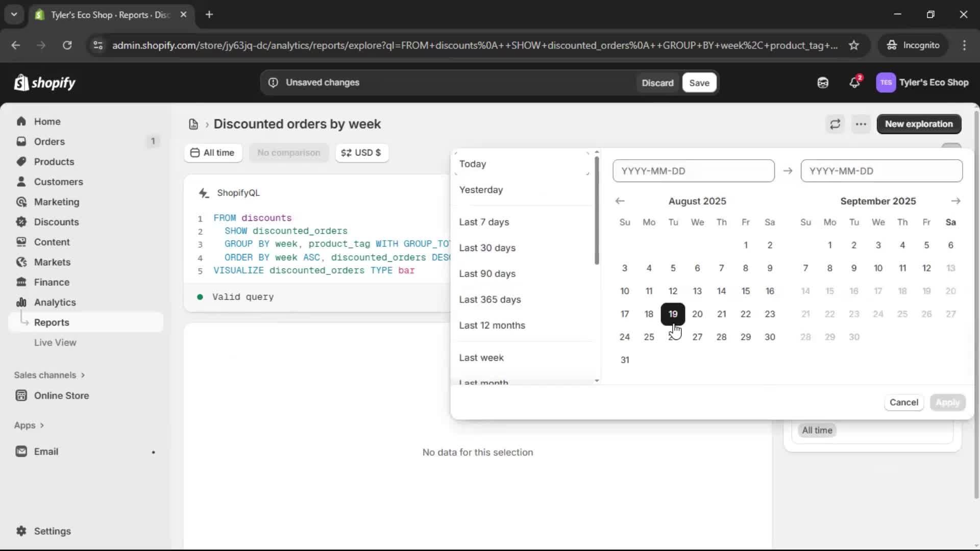980x551 pixels.
Task: Open the Online Store icon
Action: pyautogui.click(x=21, y=395)
